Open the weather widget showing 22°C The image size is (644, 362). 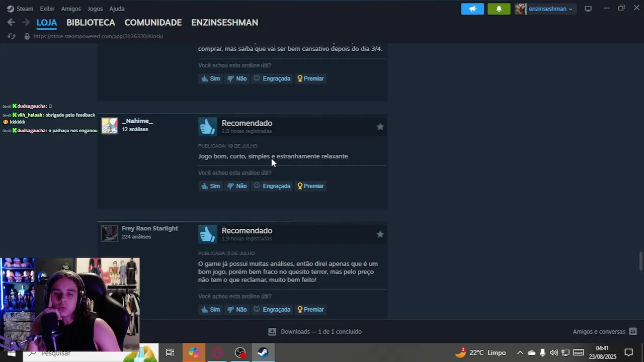pos(480,352)
